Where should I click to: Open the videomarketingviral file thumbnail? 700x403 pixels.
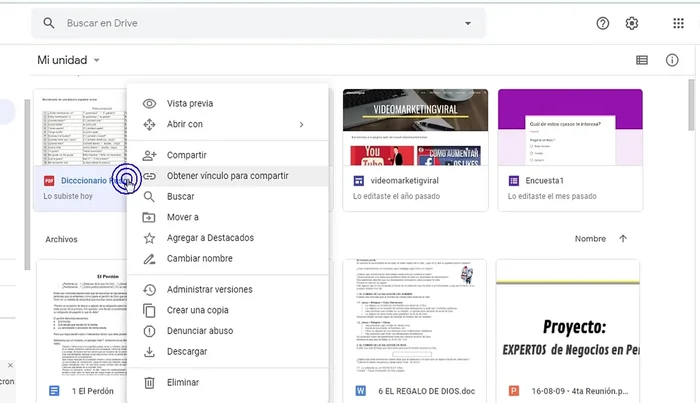(414, 128)
